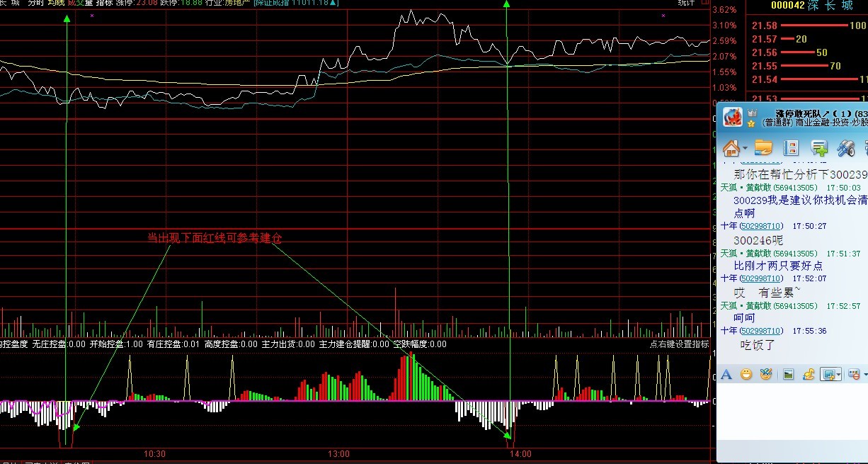The width and height of the screenshot is (868, 464).
Task: Open the smiley emoticon picker
Action: [746, 374]
